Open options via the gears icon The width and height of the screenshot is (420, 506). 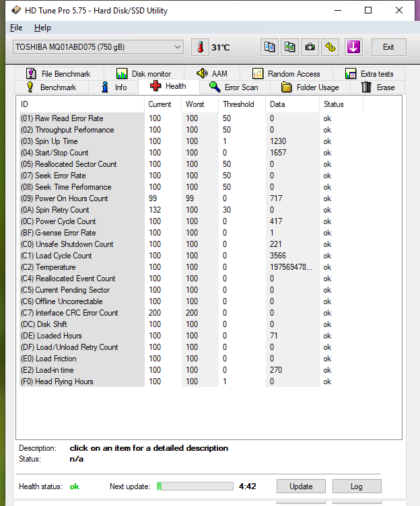pyautogui.click(x=330, y=47)
